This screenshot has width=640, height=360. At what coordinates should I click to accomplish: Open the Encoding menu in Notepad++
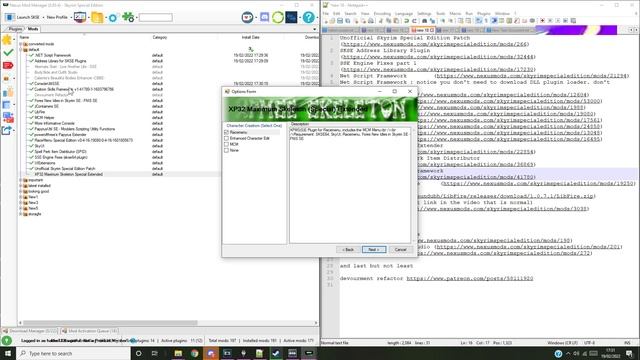[x=382, y=13]
